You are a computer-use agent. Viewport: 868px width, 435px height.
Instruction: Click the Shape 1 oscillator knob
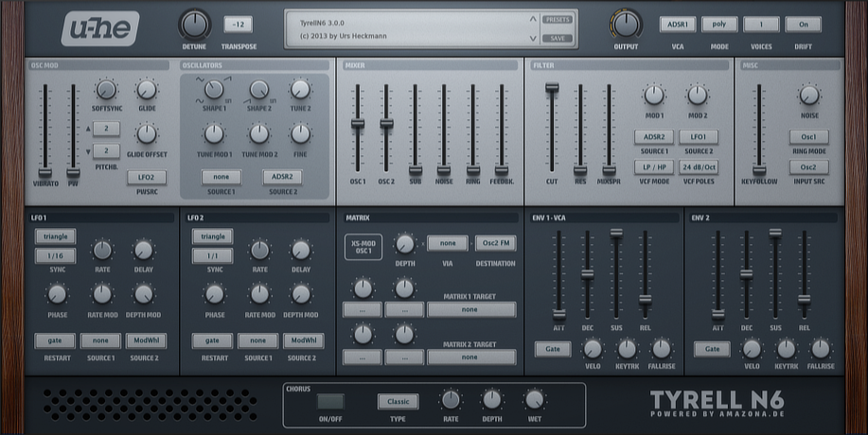214,89
